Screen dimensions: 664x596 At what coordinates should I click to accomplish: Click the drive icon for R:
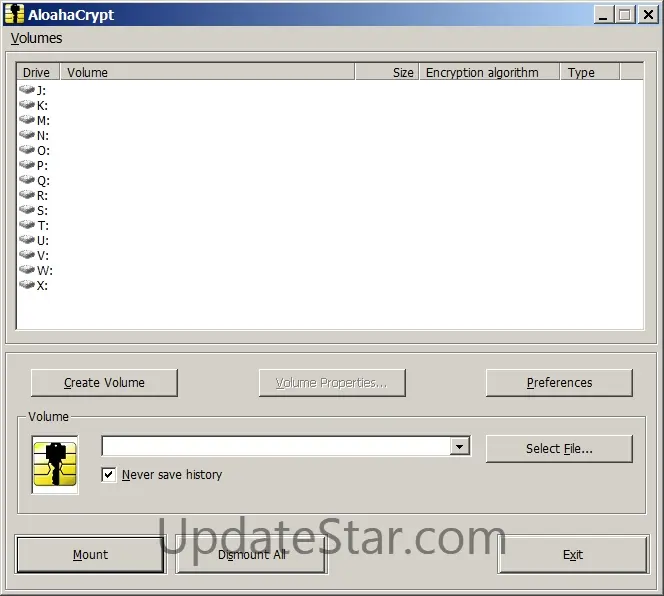coord(27,195)
